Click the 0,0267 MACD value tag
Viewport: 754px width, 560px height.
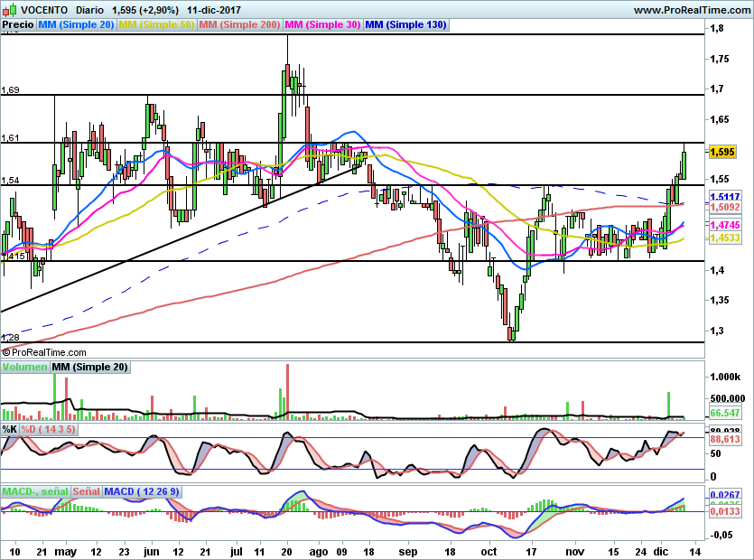725,495
